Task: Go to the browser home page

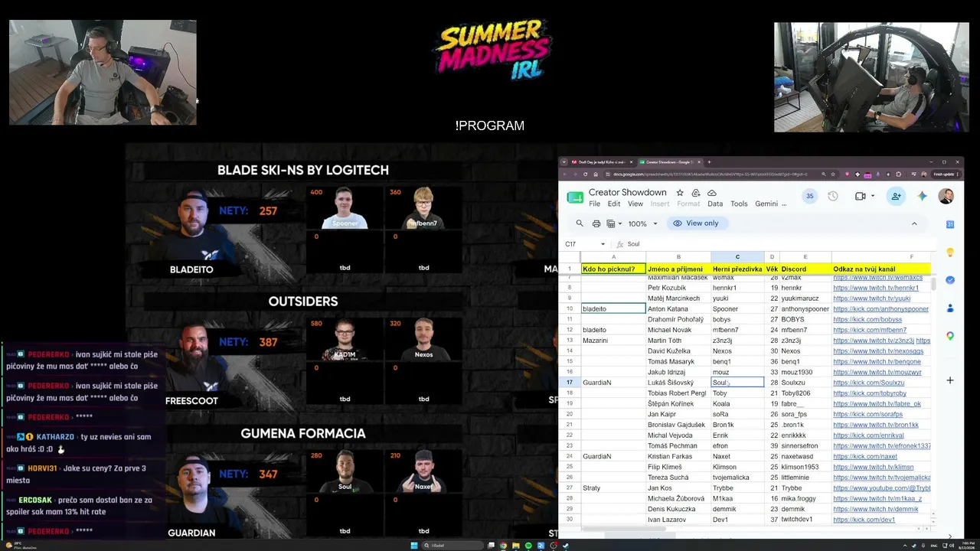Action: click(596, 174)
